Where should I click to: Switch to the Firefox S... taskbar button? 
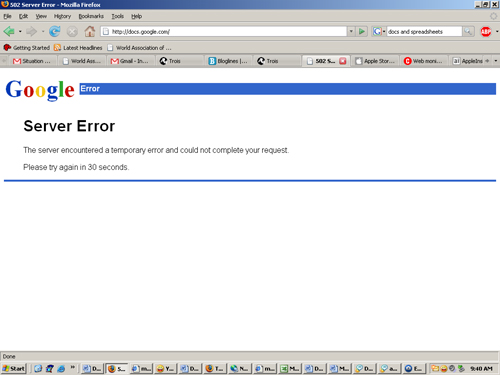117,368
